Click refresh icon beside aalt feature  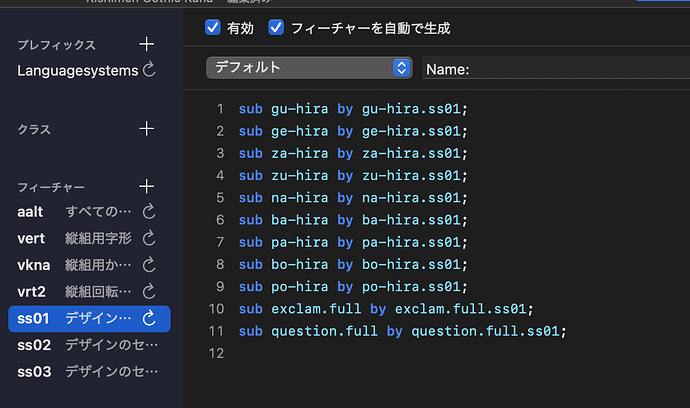point(150,212)
